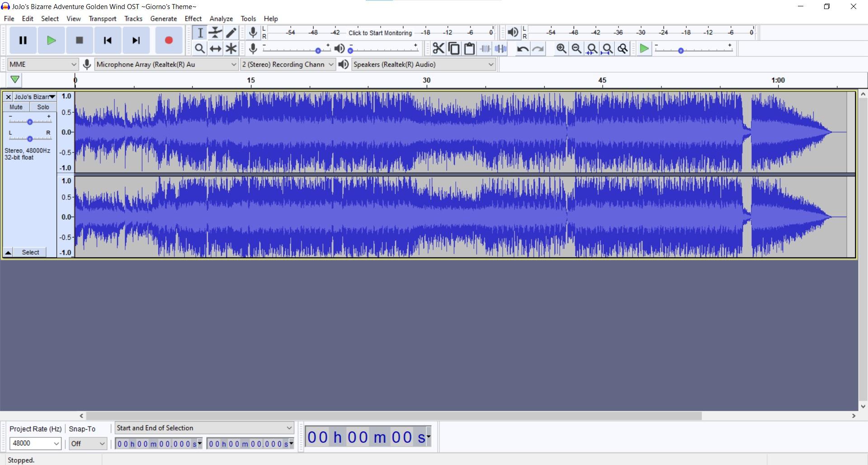
Task: Click the 30 second mark on timeline
Action: click(426, 80)
